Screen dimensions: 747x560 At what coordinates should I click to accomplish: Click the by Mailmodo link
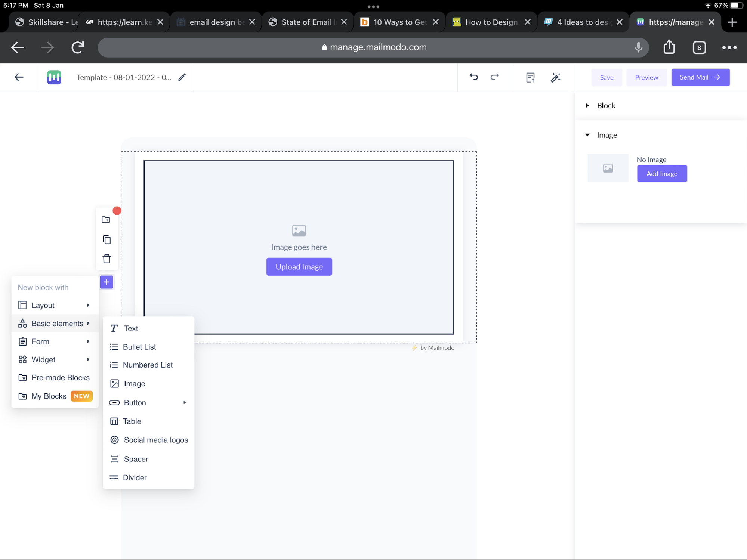coord(433,348)
